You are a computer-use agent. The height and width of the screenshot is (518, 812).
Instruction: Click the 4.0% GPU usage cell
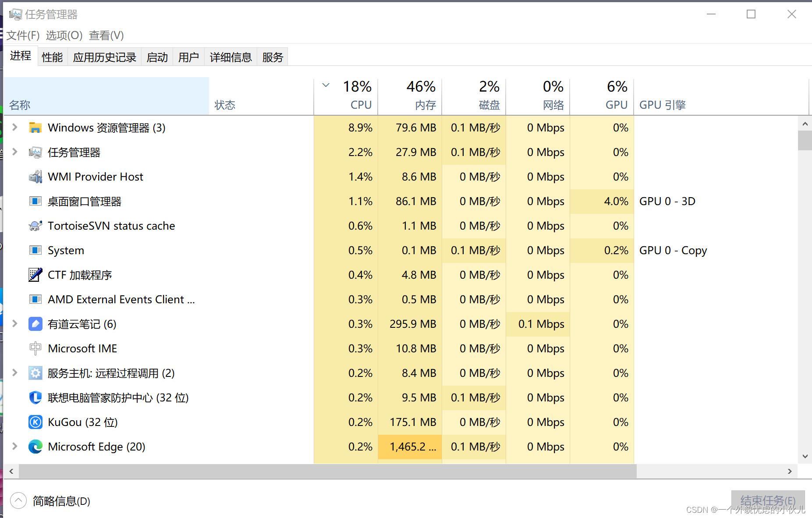click(602, 201)
